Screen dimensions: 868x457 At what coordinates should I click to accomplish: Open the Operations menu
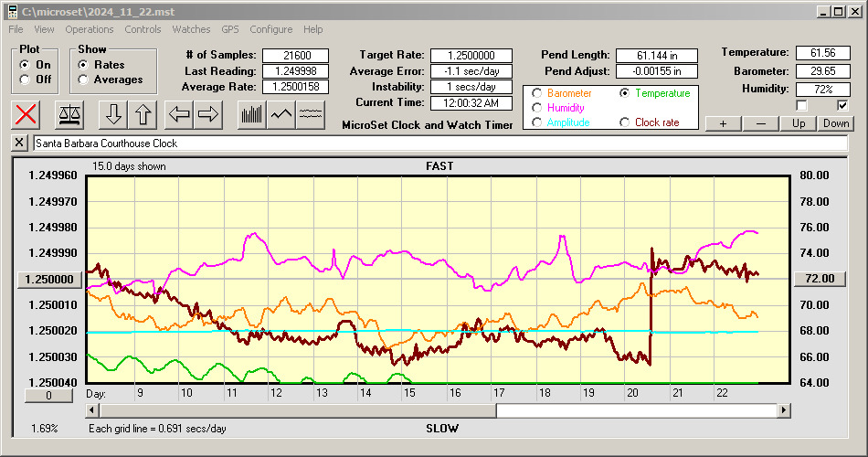[x=90, y=29]
